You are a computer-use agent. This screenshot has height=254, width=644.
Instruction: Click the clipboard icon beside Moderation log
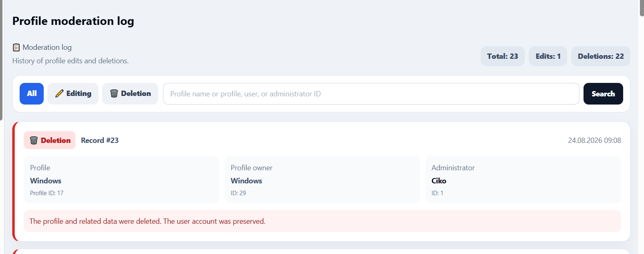[x=16, y=47]
